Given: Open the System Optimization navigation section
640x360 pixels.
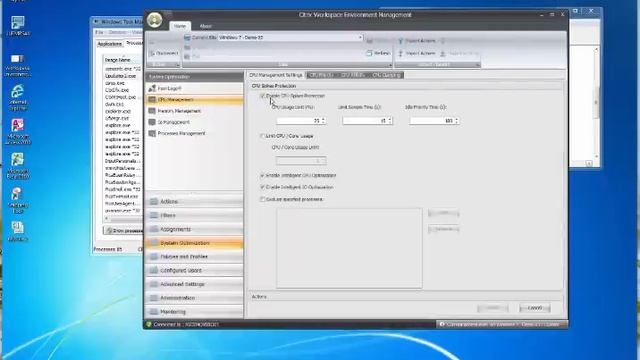Looking at the screenshot, I should pos(194,243).
